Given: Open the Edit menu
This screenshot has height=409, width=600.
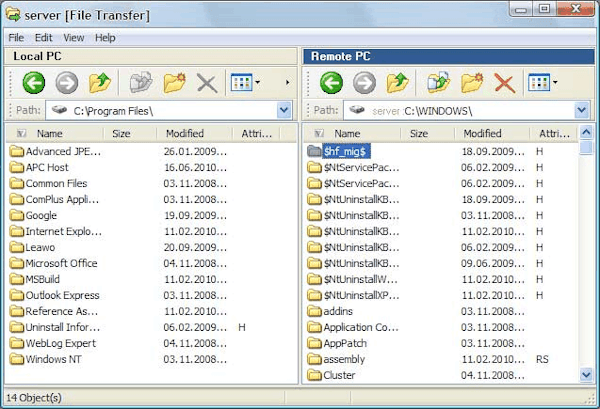Looking at the screenshot, I should pos(43,37).
